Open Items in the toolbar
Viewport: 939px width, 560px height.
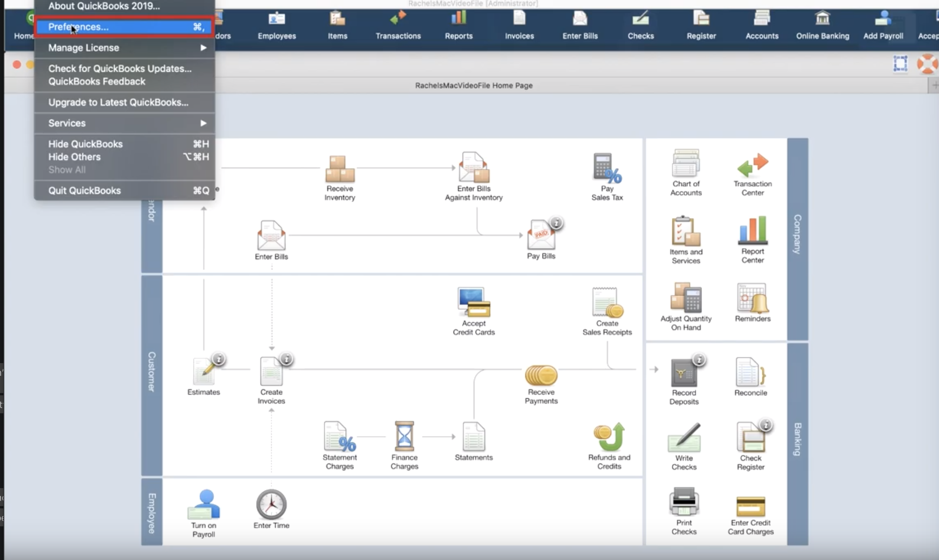(337, 26)
